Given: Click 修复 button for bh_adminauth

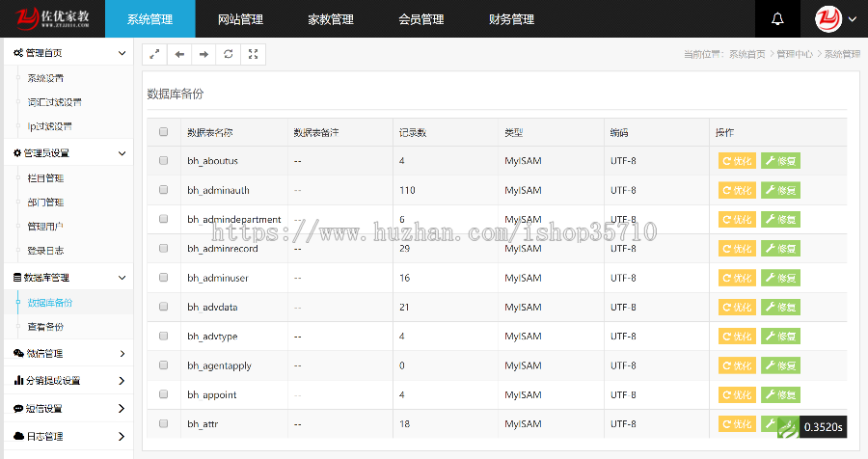Looking at the screenshot, I should pos(780,191).
